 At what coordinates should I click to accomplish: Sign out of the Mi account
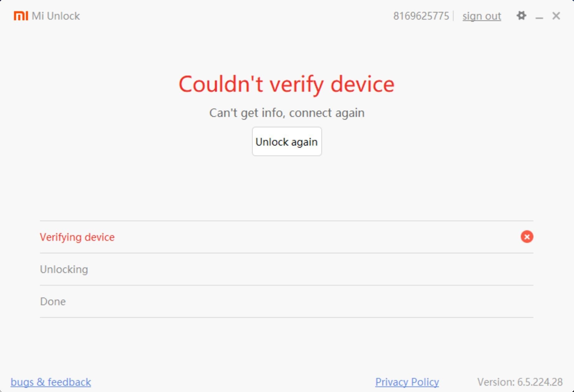click(x=482, y=16)
